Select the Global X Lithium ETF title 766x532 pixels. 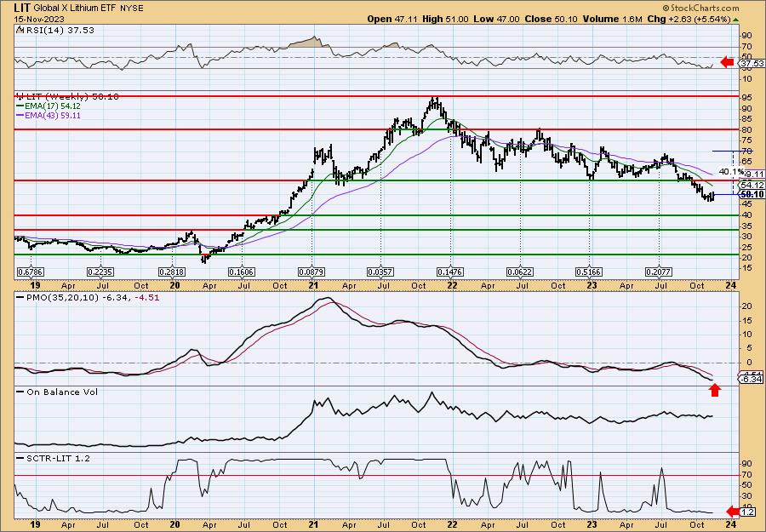(x=76, y=9)
